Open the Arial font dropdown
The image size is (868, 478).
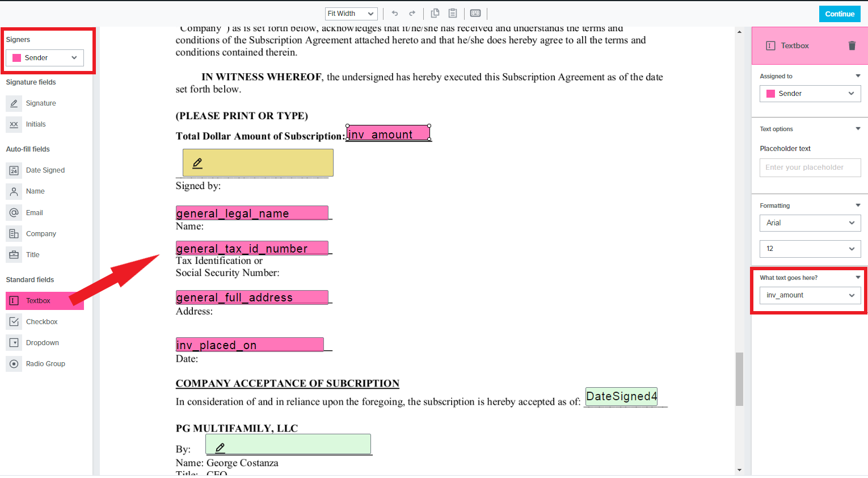(810, 223)
